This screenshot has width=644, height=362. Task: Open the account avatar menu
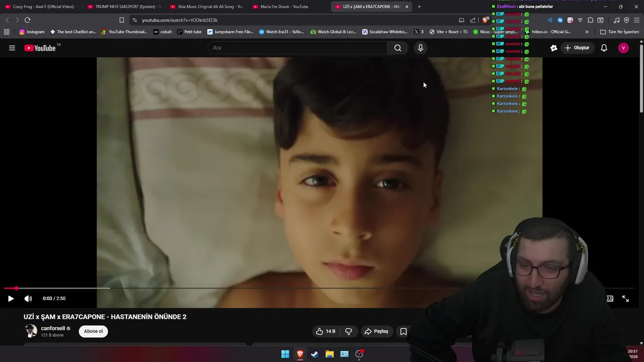(623, 48)
